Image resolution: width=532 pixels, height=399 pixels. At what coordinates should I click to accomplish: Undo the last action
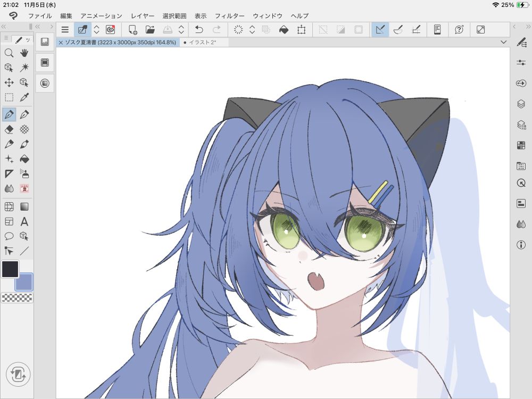click(199, 30)
